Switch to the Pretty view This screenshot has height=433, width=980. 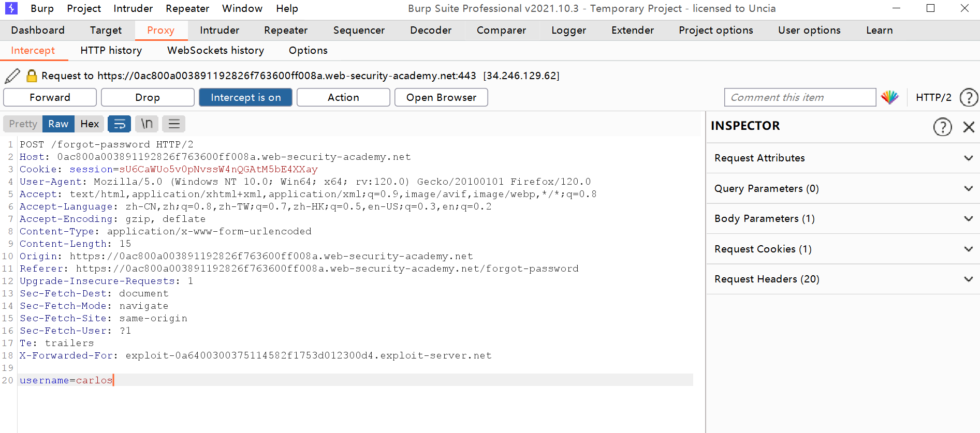[x=23, y=124]
